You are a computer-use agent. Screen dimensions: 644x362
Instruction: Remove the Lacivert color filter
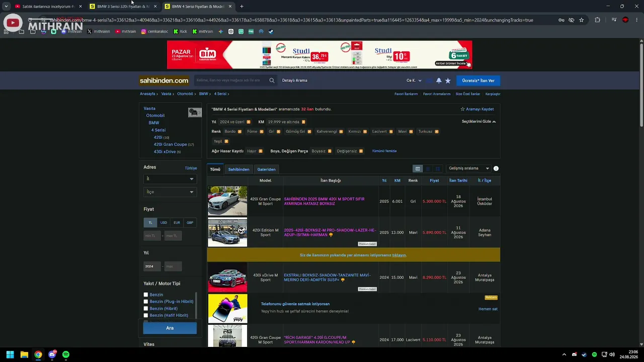(391, 132)
